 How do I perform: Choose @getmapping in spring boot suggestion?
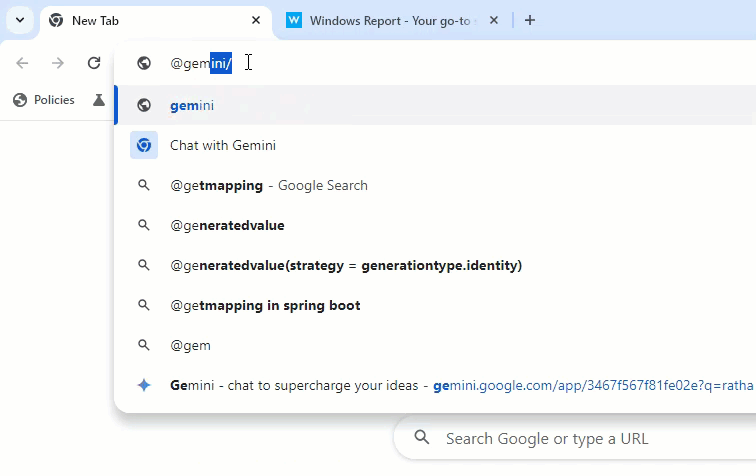tap(437, 305)
